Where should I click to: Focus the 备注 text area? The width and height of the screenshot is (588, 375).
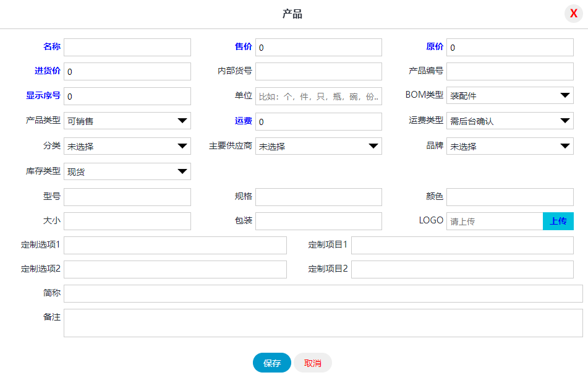[323, 323]
